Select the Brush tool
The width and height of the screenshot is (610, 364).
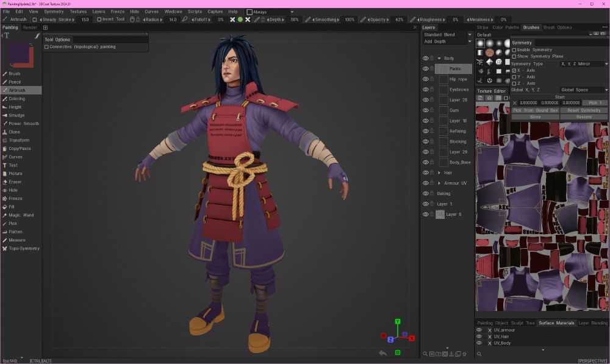(15, 74)
